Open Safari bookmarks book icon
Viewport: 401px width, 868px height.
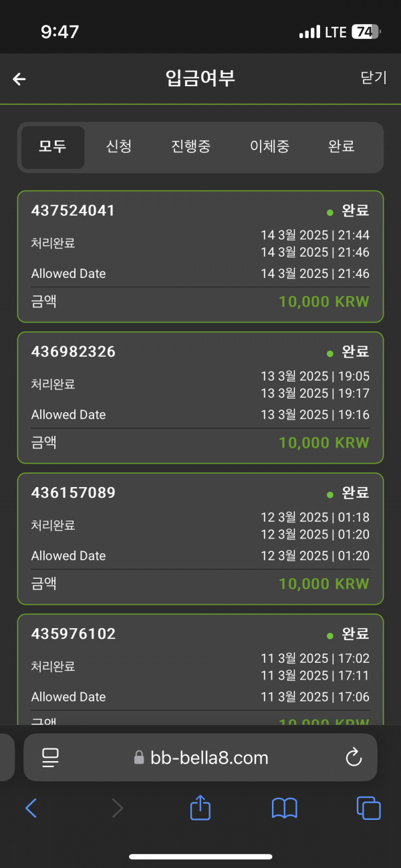284,809
